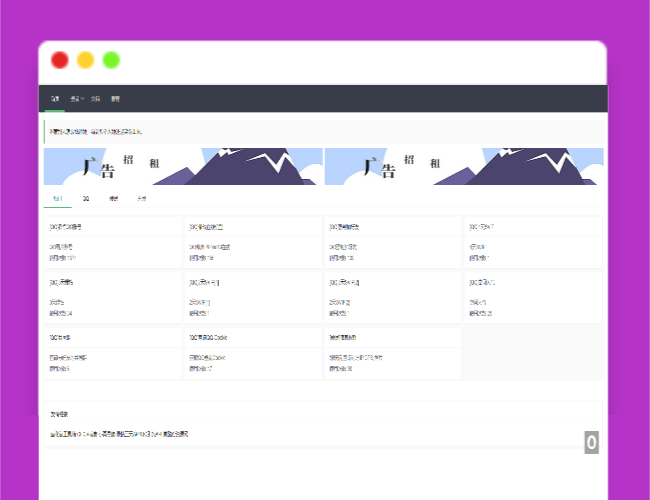The width and height of the screenshot is (650, 500).
Task: Open the last card in the top row
Action: click(532, 242)
